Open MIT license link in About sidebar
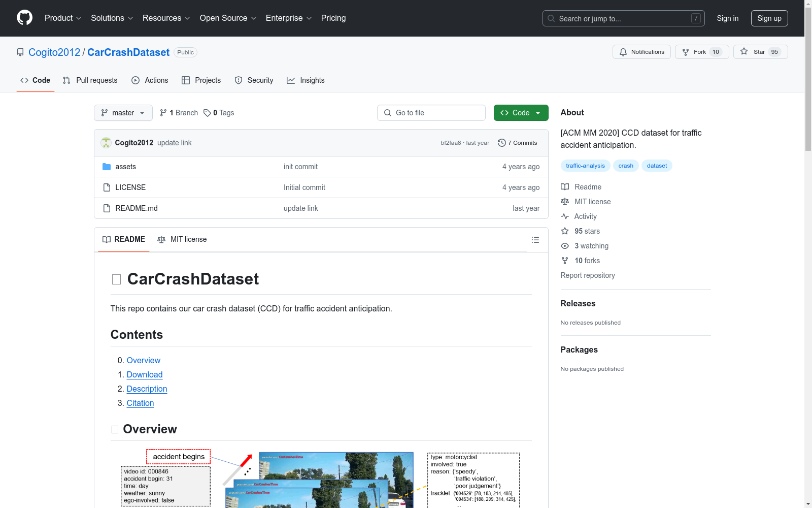 (x=586, y=202)
